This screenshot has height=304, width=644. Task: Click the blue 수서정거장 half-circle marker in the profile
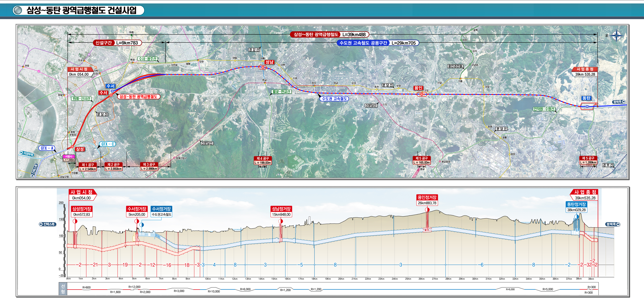(141, 225)
